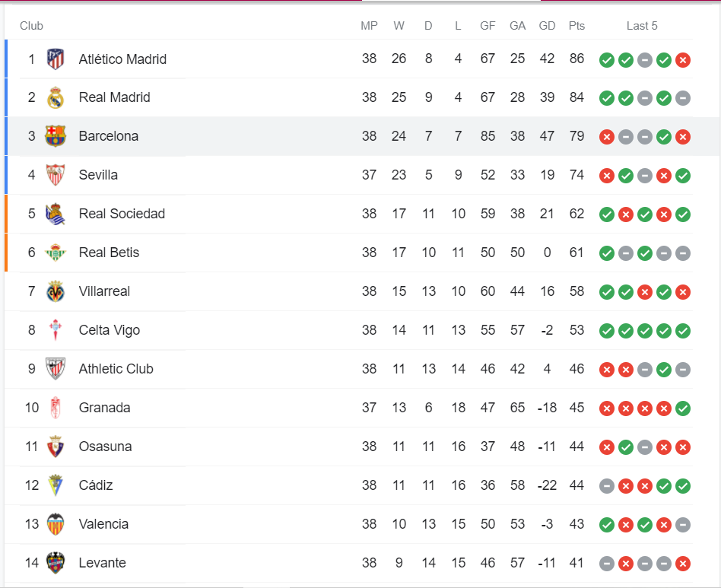Screen dimensions: 721x588
Task: Click the Real Sociedad crest icon
Action: click(x=56, y=214)
